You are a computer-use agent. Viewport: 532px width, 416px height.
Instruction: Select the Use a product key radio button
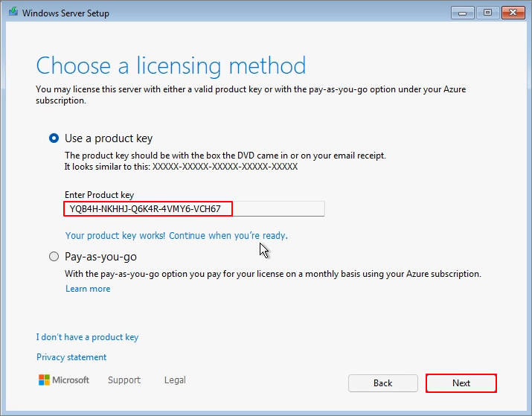54,138
